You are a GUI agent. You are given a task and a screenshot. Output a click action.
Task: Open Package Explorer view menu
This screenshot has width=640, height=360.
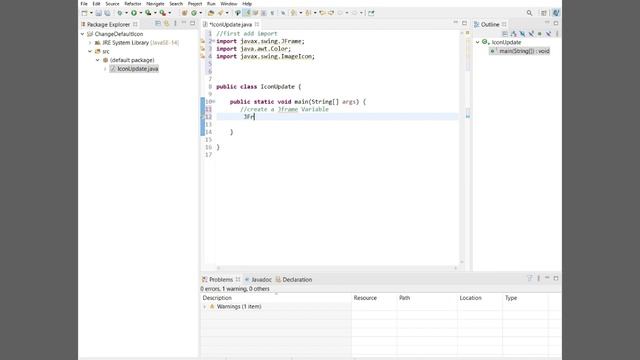pyautogui.click(x=176, y=24)
